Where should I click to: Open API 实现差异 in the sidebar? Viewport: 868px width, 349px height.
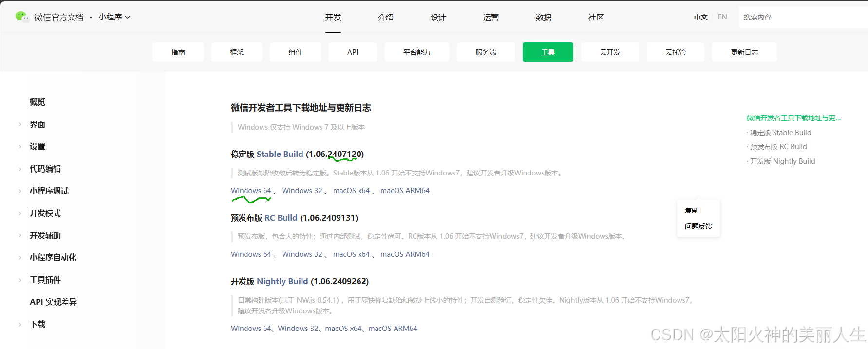tap(53, 302)
